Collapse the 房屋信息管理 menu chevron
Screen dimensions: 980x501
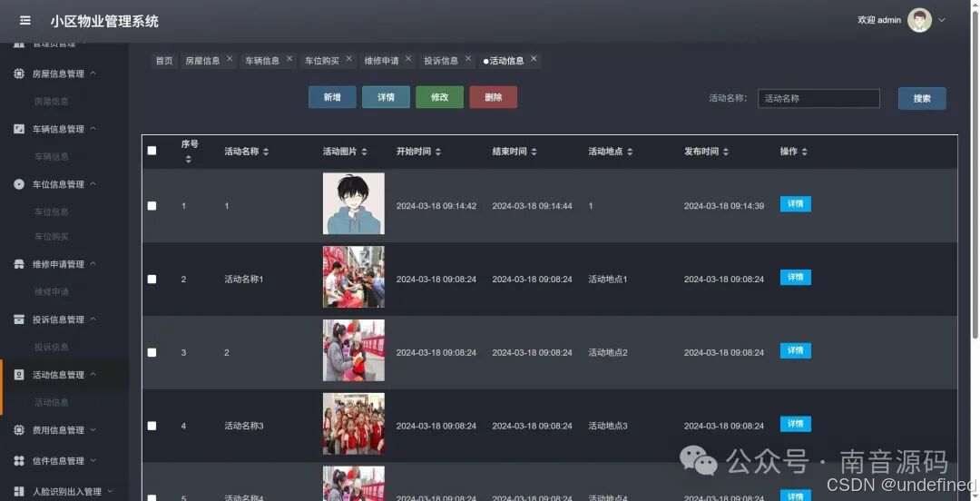pyautogui.click(x=93, y=74)
